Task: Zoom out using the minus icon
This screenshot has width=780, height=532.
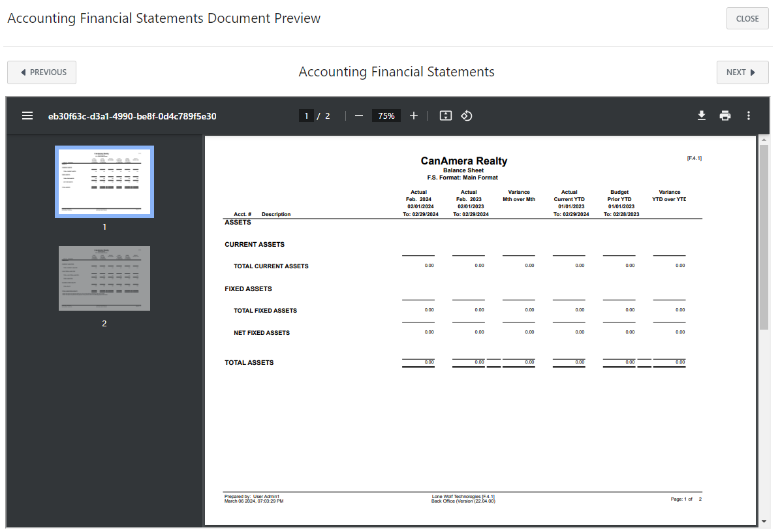Action: click(358, 116)
